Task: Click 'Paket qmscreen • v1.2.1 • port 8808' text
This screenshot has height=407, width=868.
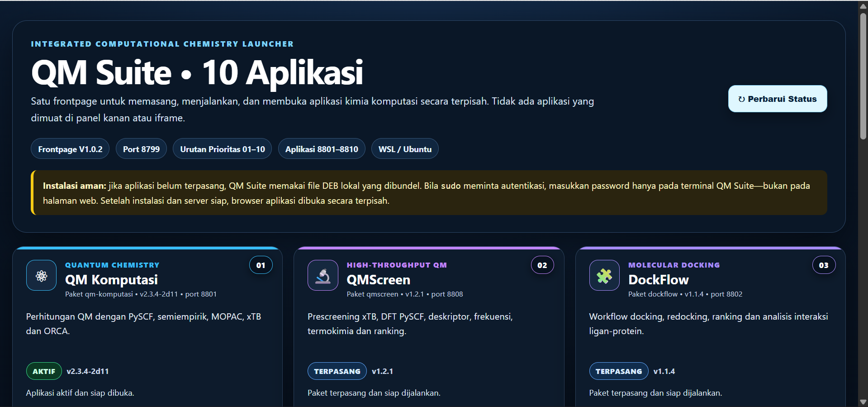Action: tap(405, 294)
